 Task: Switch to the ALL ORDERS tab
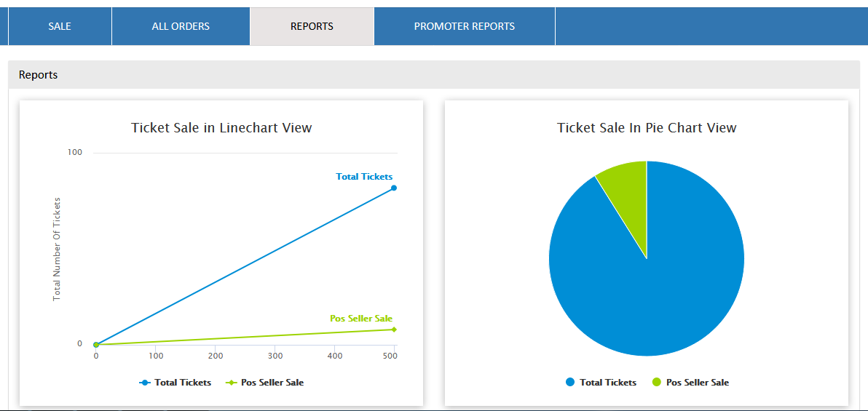[181, 26]
